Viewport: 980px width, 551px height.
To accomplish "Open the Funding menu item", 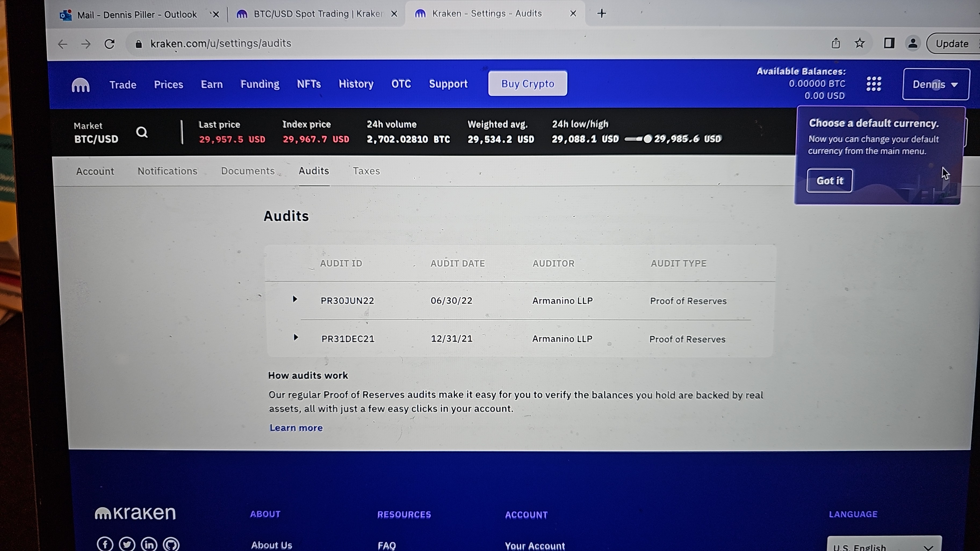I will [x=260, y=84].
